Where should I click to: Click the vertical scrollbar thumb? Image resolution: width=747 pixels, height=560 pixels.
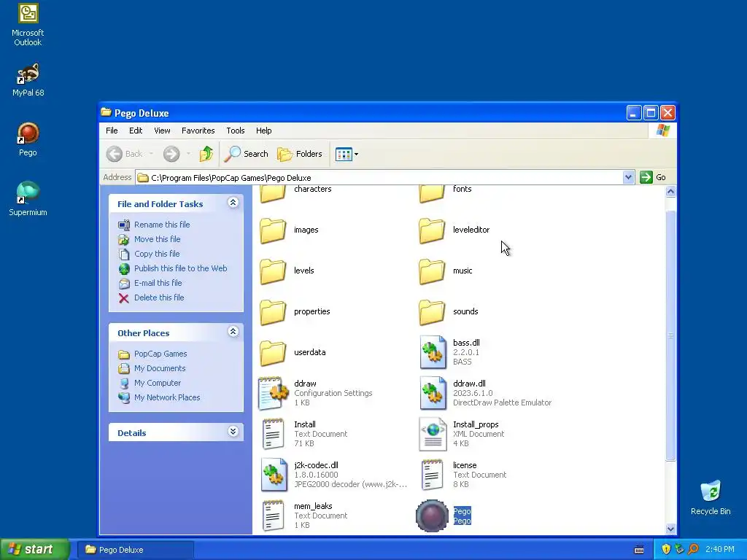click(671, 335)
